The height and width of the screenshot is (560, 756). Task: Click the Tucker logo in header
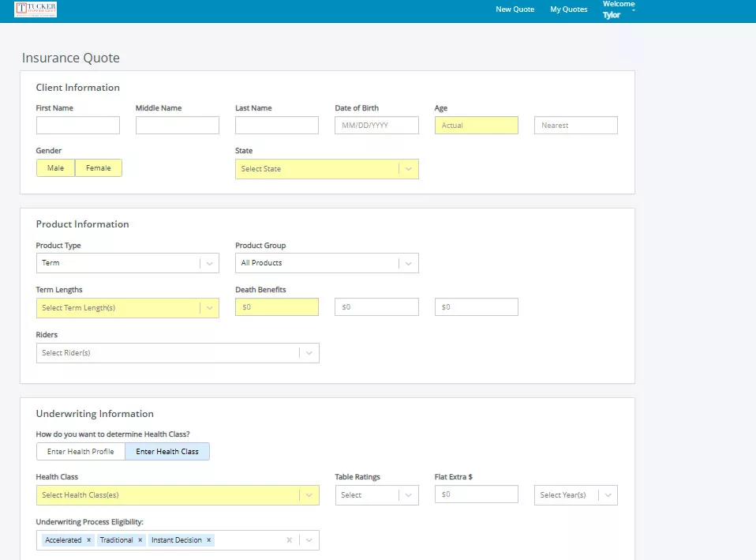tap(36, 9)
